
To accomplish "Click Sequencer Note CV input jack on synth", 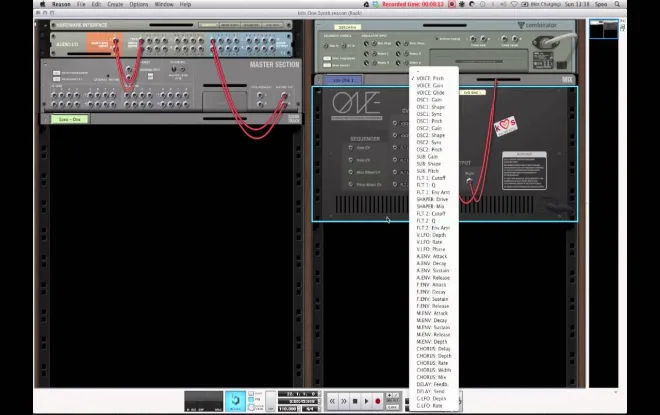I will click(351, 160).
